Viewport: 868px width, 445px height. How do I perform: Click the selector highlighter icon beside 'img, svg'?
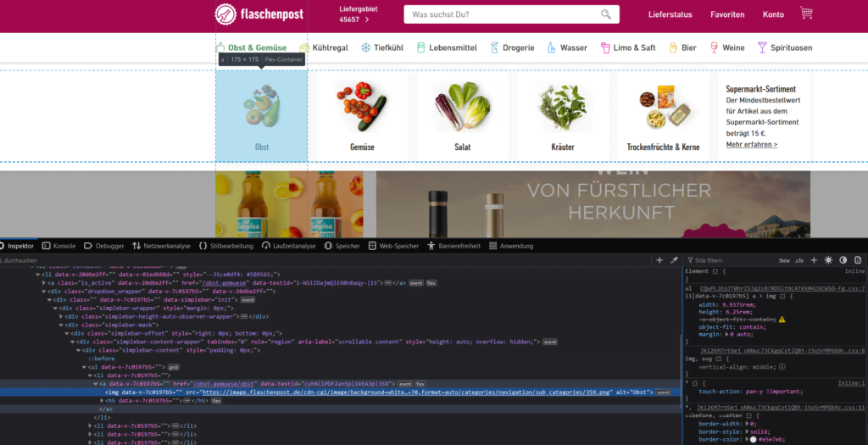[719, 359]
